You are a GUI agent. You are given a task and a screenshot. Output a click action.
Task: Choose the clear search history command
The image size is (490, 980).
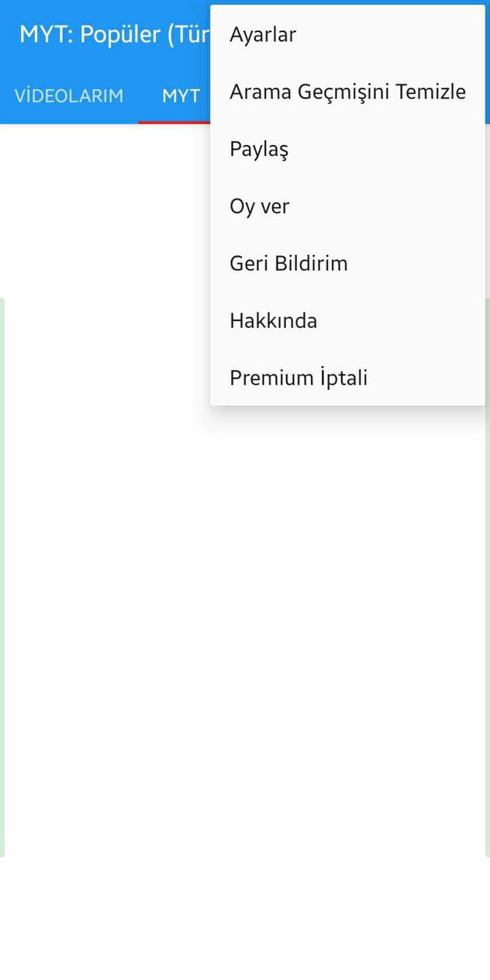[347, 91]
